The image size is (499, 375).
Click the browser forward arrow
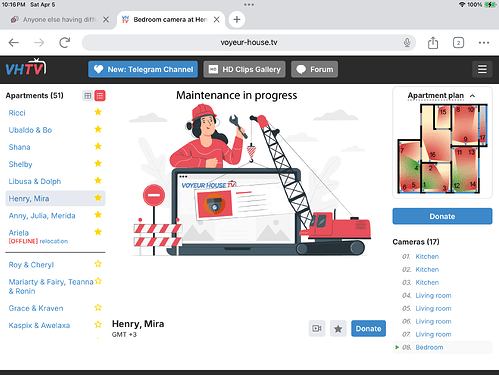tap(39, 43)
